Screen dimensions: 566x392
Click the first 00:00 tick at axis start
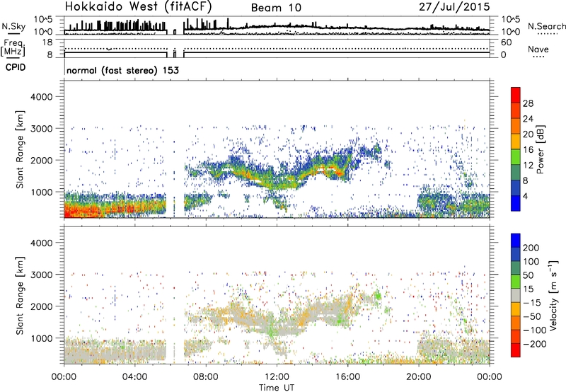tap(64, 377)
